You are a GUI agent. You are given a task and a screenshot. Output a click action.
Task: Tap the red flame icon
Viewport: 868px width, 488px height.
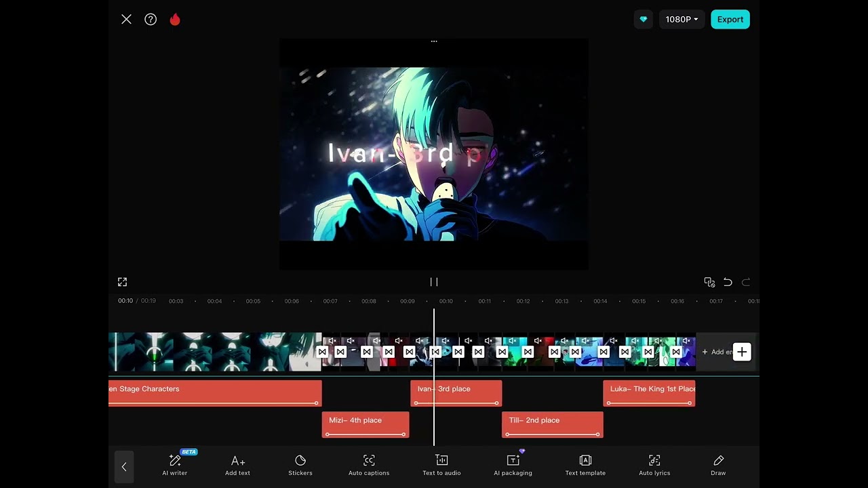coord(175,20)
